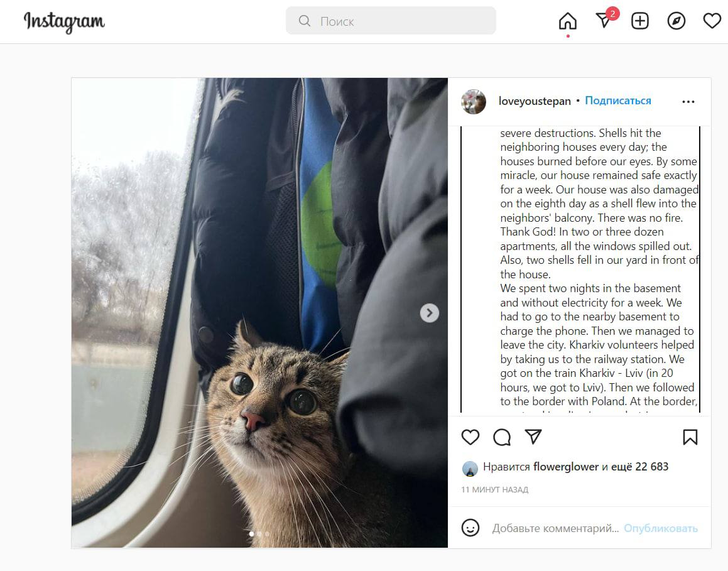Share the post via paper plane icon
The image size is (728, 571).
[x=533, y=437]
